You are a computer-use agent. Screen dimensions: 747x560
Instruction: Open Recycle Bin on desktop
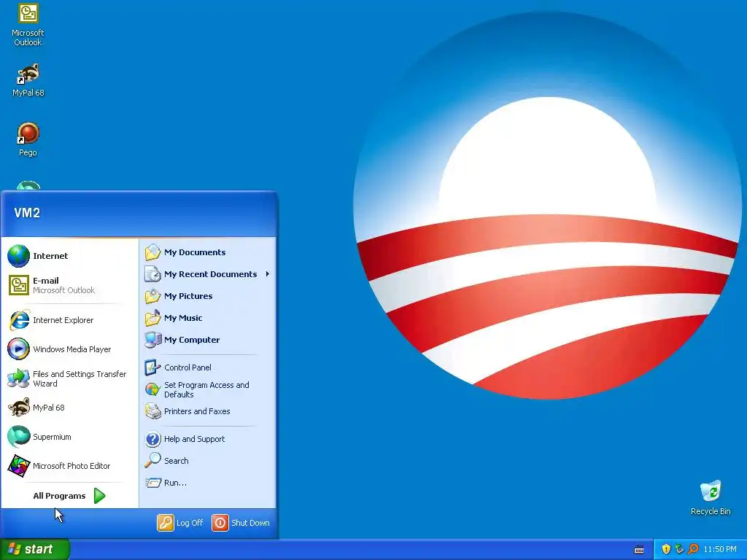711,497
